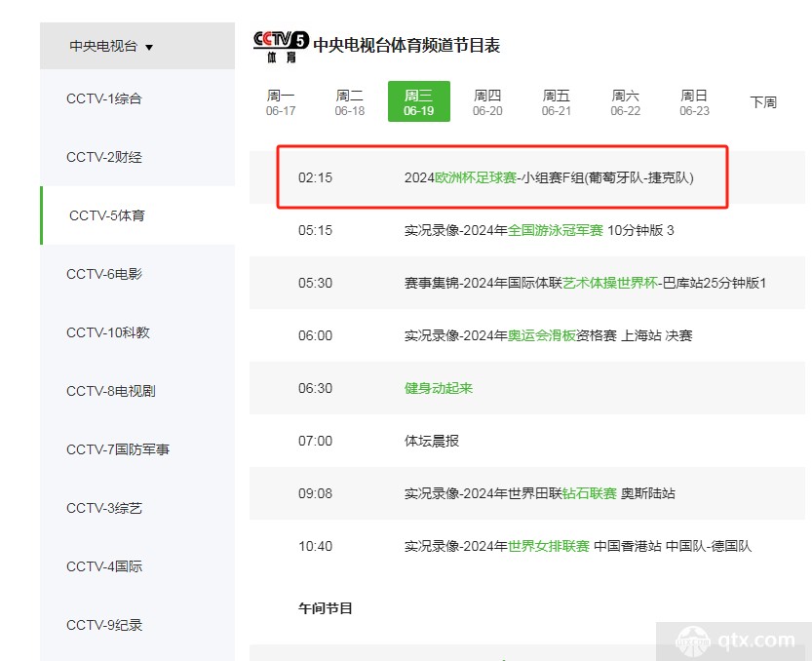Select CCTV-2财经 in the channel sidebar
The width and height of the screenshot is (812, 661).
(137, 157)
